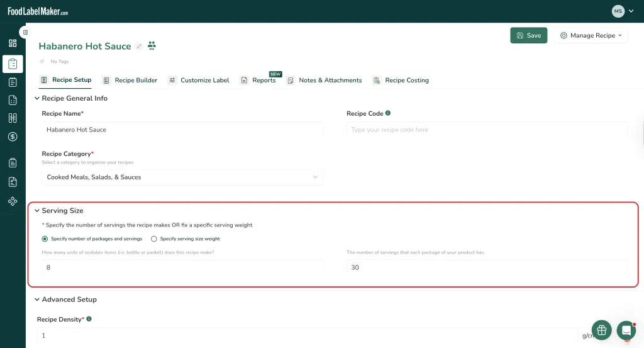Expand the account menu chevron
The width and height of the screenshot is (644, 348).
[631, 11]
